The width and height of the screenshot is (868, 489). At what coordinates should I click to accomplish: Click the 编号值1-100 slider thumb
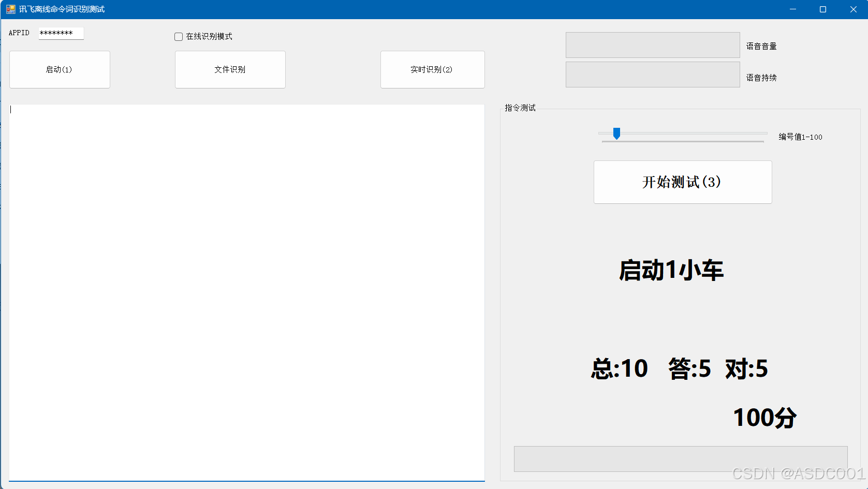pos(616,134)
